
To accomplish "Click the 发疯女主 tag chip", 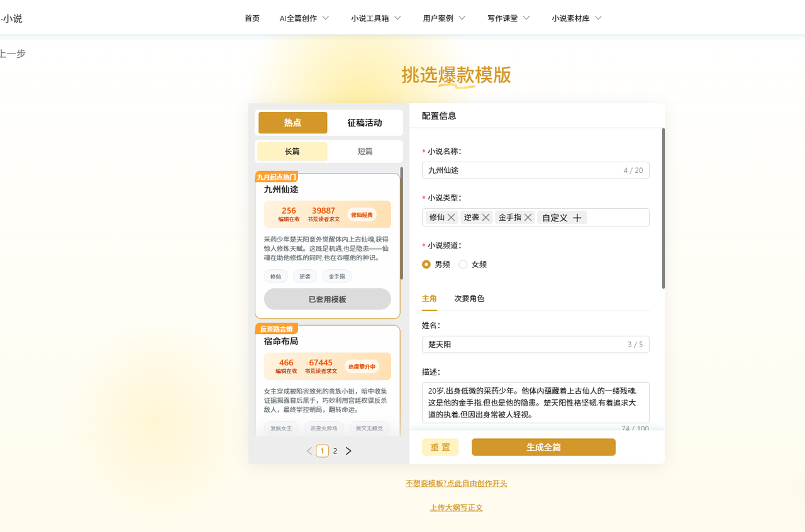I will pos(281,428).
